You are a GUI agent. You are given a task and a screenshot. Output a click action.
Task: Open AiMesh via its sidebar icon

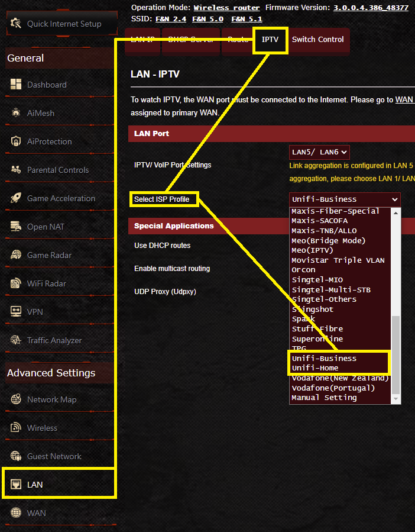[16, 113]
